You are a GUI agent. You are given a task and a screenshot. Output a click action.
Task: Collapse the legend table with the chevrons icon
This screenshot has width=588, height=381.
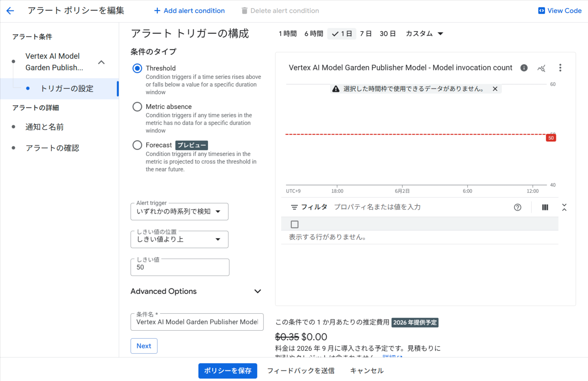[564, 207]
